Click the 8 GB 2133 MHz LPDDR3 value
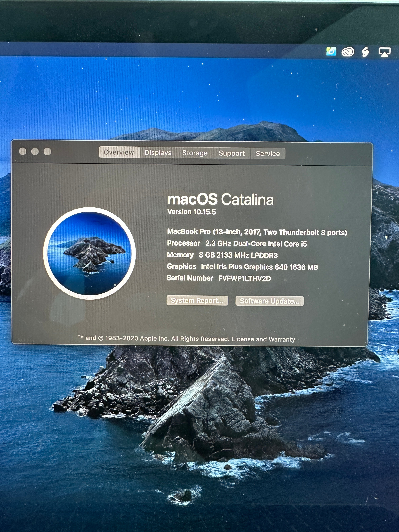Image resolution: width=399 pixels, height=532 pixels. (238, 255)
